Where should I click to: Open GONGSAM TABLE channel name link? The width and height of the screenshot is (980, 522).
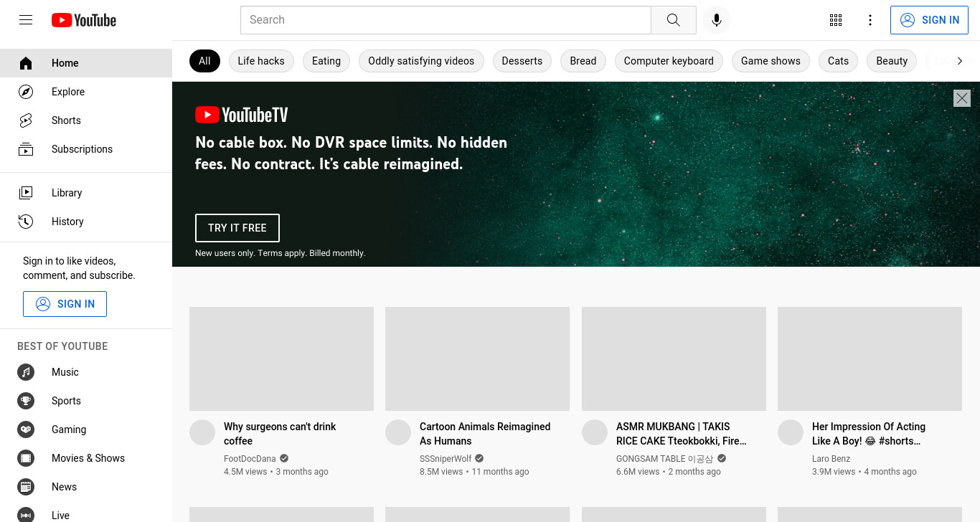click(665, 459)
